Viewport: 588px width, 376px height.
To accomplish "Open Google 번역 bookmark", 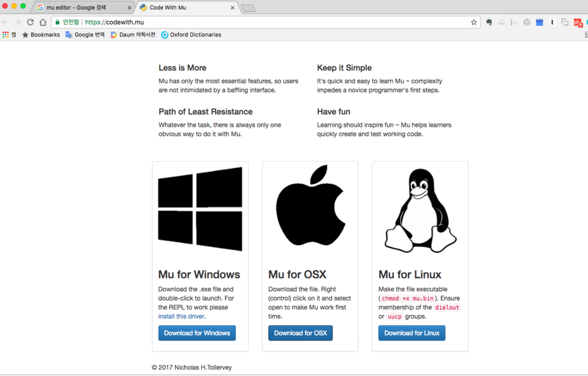I will (85, 35).
